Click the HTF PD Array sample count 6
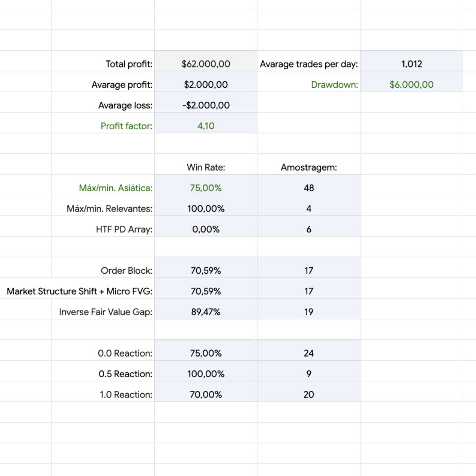Viewport: 476px width, 476px height. pos(309,230)
